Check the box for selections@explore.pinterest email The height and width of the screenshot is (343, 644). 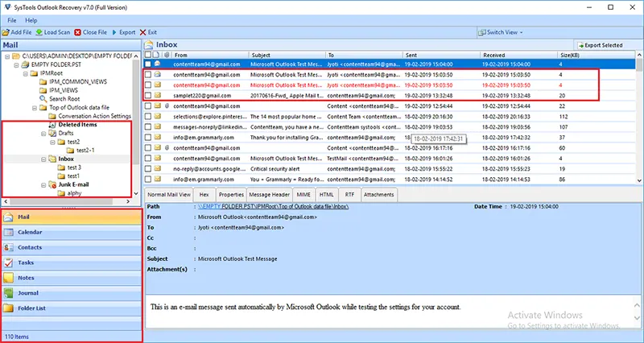click(148, 116)
